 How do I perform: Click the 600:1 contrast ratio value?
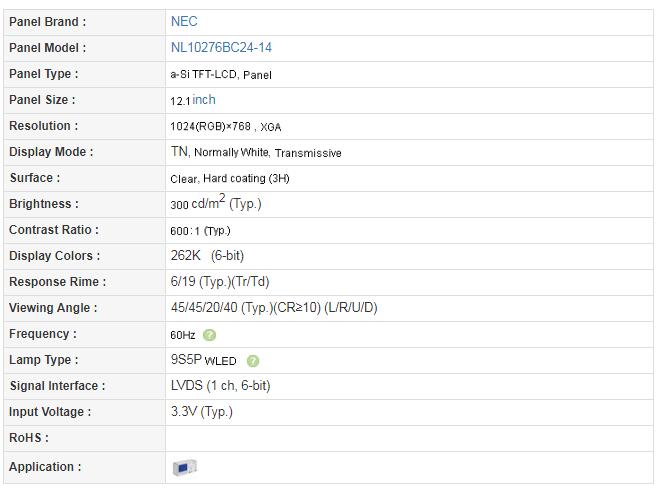point(200,231)
